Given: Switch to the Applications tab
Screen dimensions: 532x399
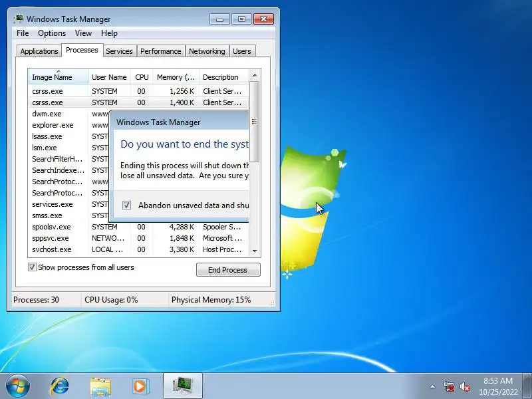Looking at the screenshot, I should coord(39,51).
